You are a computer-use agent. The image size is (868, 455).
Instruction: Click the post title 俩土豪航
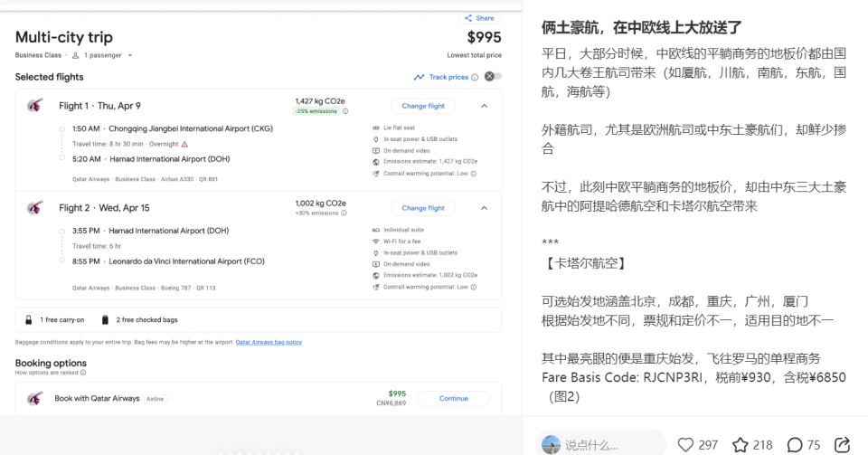(641, 27)
